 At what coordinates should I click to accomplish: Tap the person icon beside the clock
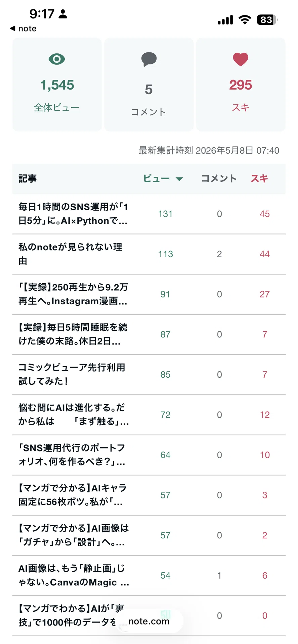point(63,14)
